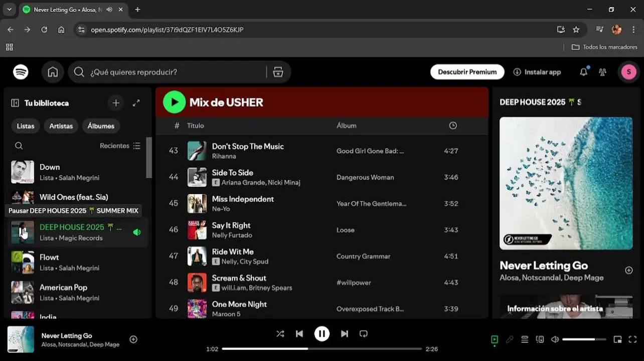The height and width of the screenshot is (361, 644).
Task: Open the notifications bell
Action: coord(583,72)
